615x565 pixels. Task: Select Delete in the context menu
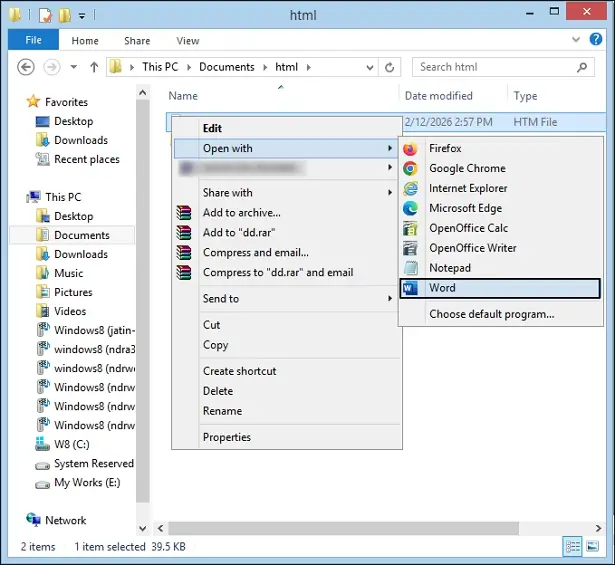click(x=218, y=391)
